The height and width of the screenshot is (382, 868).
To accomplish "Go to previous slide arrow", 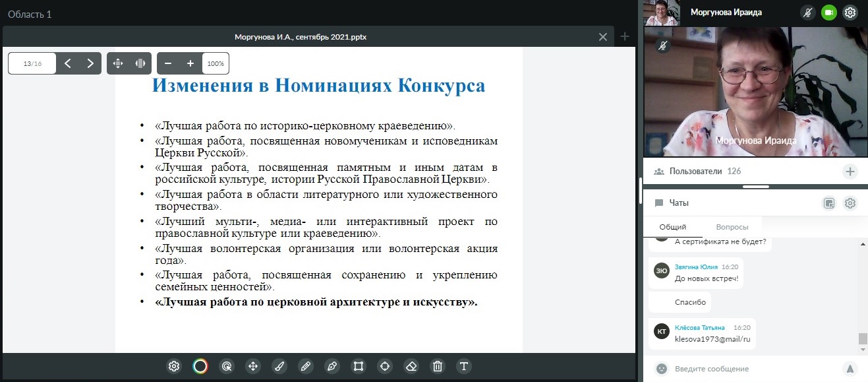I will click(68, 63).
